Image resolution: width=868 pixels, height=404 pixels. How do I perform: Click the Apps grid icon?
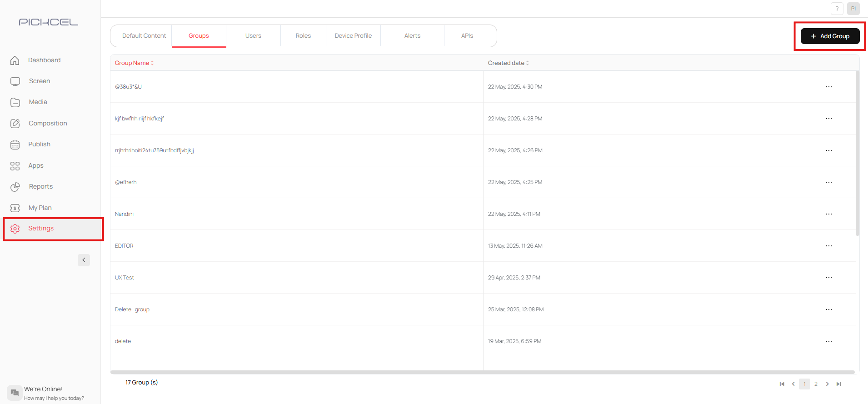(x=15, y=166)
